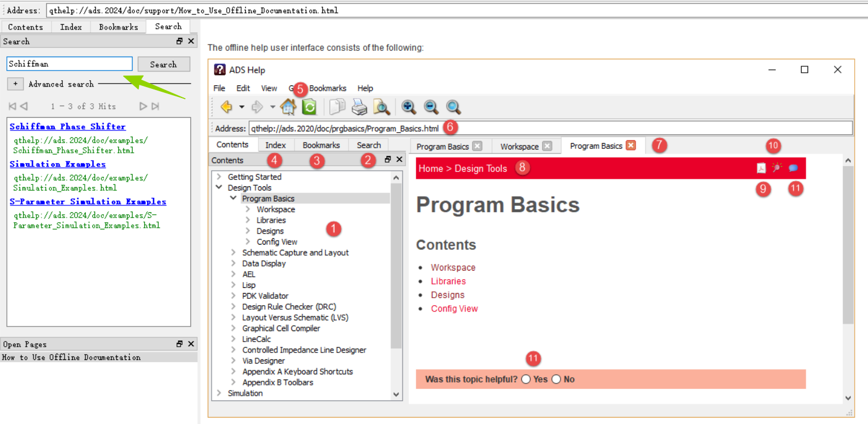Open Simulation Examples search result link

coord(58,164)
